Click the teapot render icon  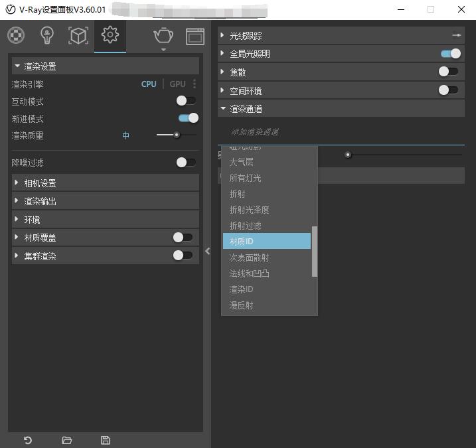[x=163, y=35]
